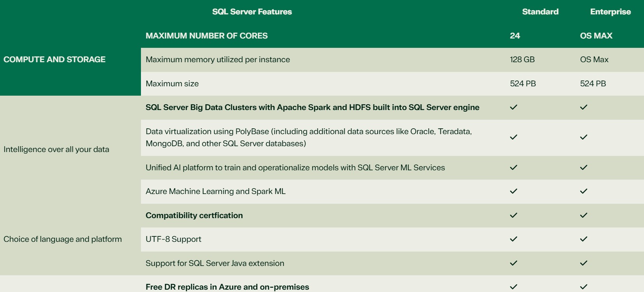Select the Standard column header
The image size is (644, 292).
[540, 12]
